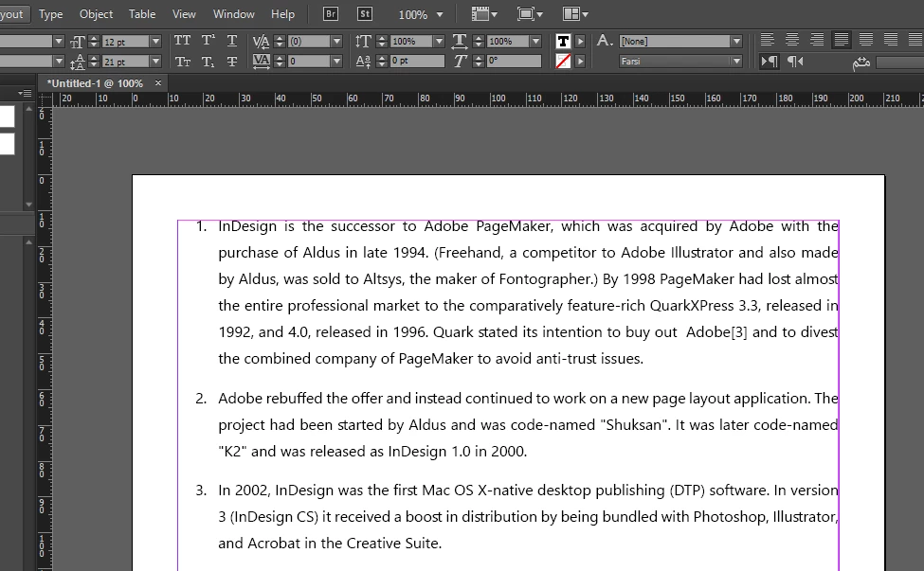The image size is (924, 571).
Task: Toggle Subscript formatting
Action: coord(208,62)
